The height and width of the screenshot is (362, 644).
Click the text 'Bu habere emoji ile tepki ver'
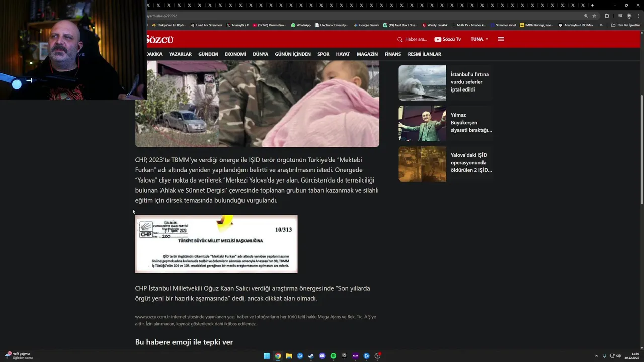click(184, 342)
